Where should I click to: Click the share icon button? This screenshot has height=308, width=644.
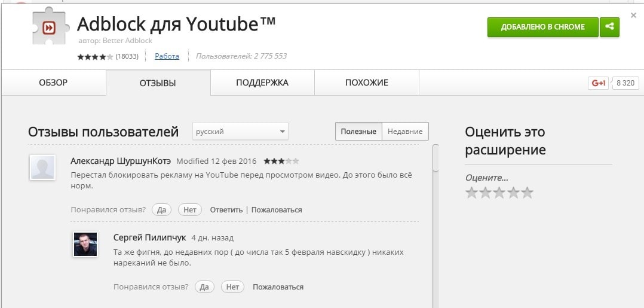(609, 27)
